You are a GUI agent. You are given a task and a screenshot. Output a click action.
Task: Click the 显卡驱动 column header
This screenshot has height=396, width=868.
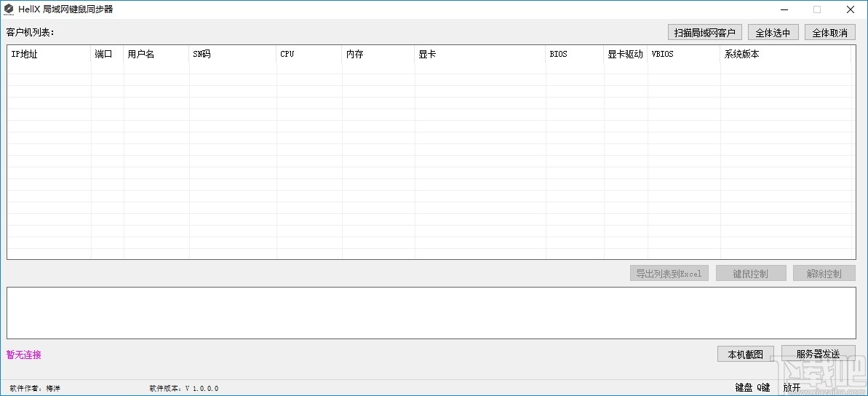626,55
